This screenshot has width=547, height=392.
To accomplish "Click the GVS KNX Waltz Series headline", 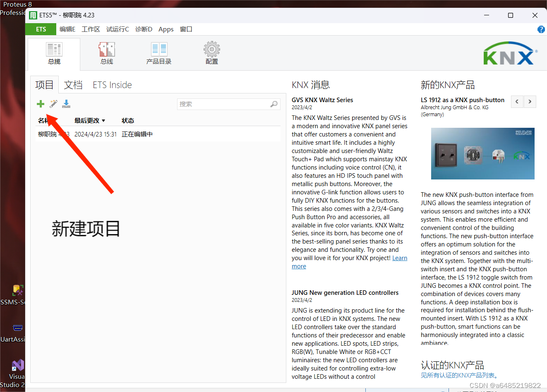I will pos(322,100).
